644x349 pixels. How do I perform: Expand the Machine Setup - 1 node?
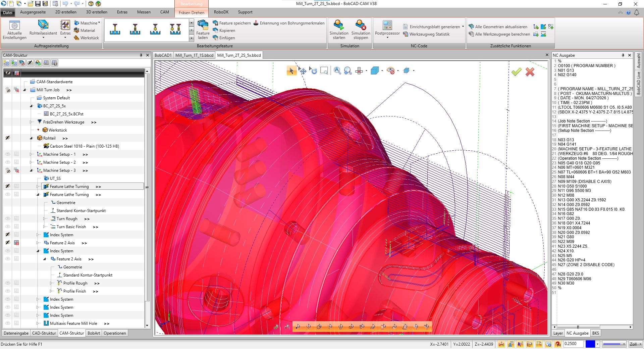(31, 154)
